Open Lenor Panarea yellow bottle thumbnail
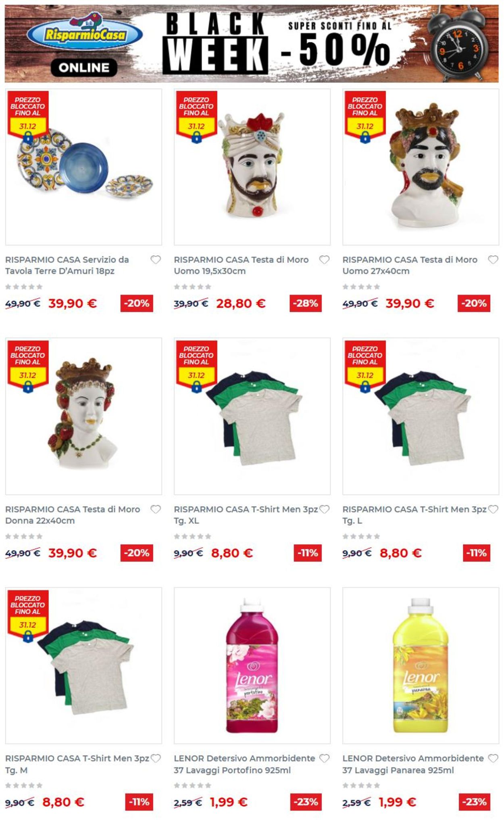This screenshot has width=504, height=820. point(421,665)
